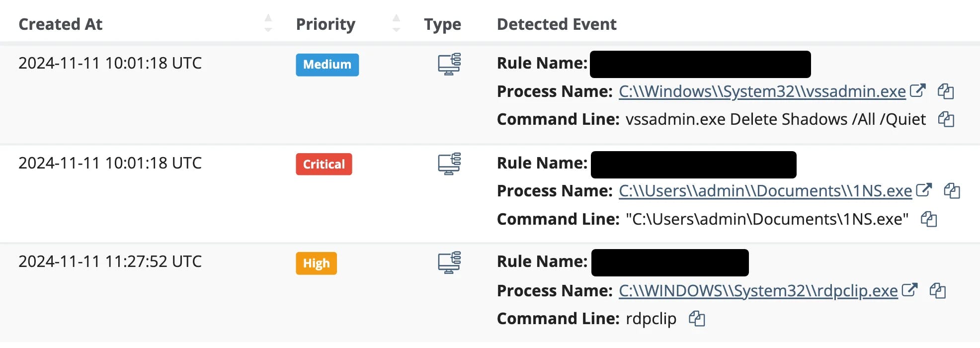Click the Medium priority badge

pos(327,65)
